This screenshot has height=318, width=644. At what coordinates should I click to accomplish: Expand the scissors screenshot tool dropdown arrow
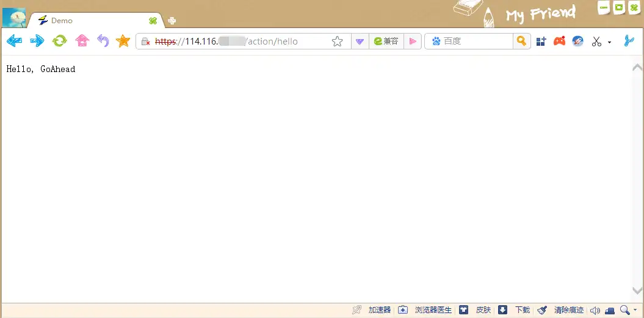[609, 42]
